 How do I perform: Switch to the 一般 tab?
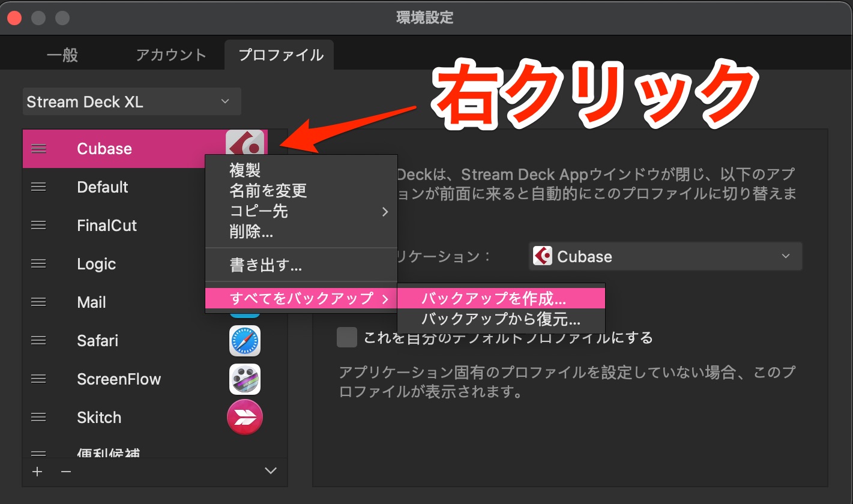pyautogui.click(x=62, y=55)
